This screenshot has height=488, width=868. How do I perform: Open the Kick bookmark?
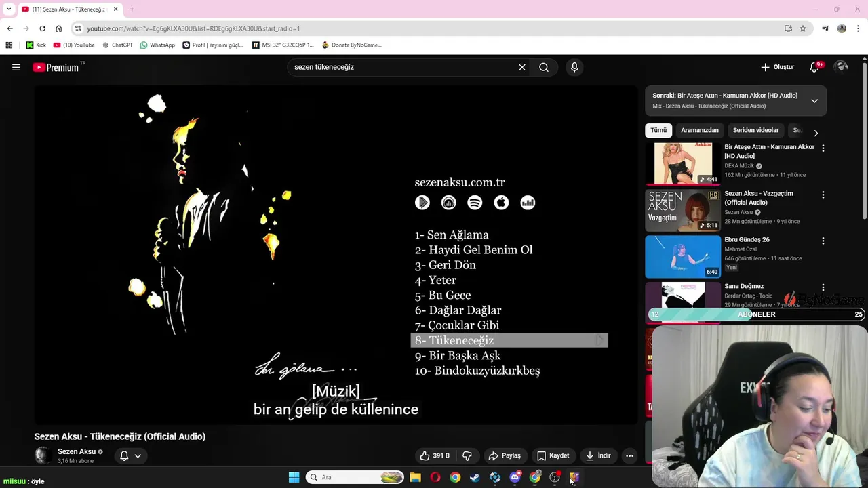click(36, 45)
